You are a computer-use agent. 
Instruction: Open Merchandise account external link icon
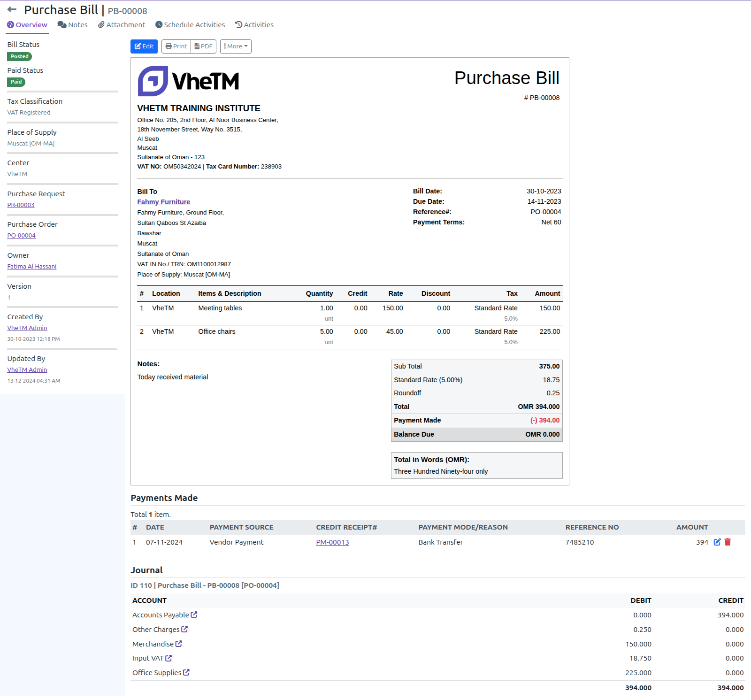[178, 644]
